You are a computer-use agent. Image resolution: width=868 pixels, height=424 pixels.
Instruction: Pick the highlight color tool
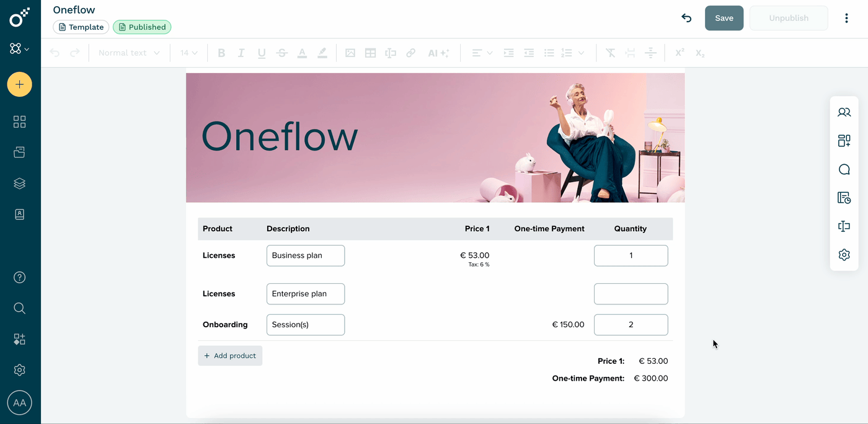[x=322, y=53]
